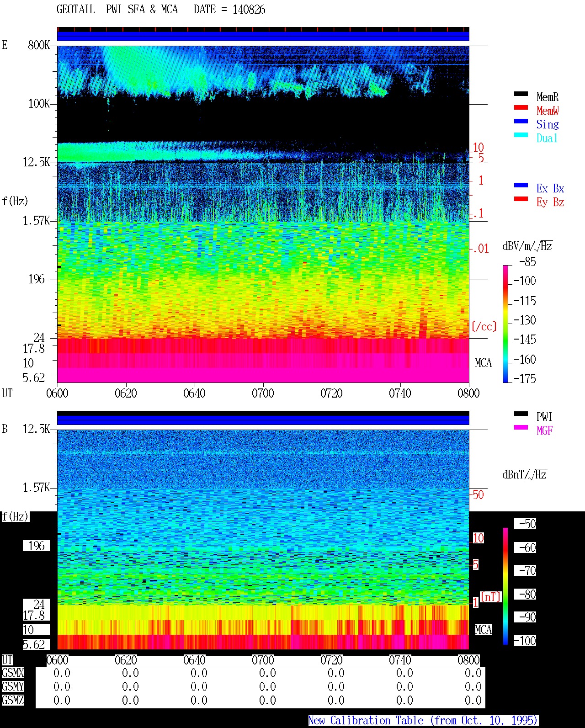Click the red .01 density scale label

click(481, 249)
